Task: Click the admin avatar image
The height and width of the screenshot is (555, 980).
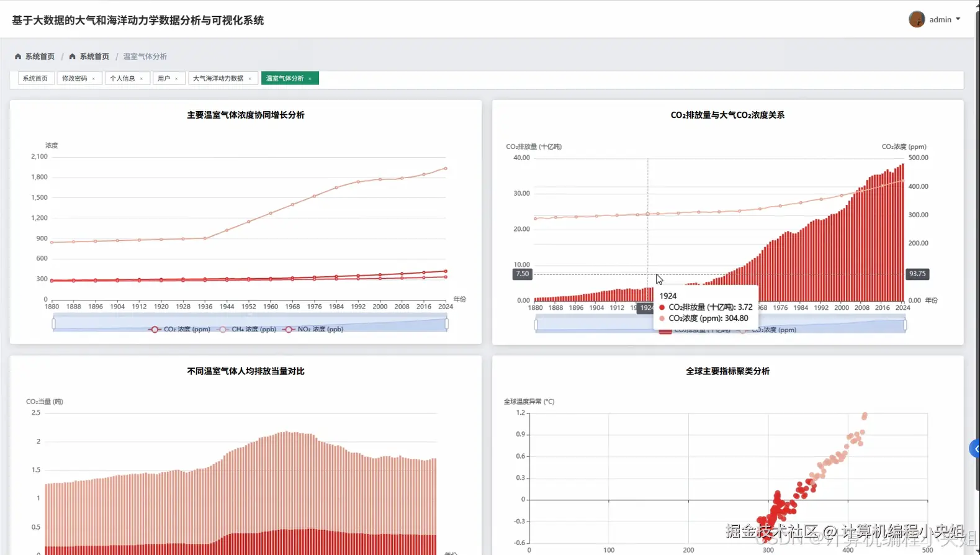Action: (917, 19)
